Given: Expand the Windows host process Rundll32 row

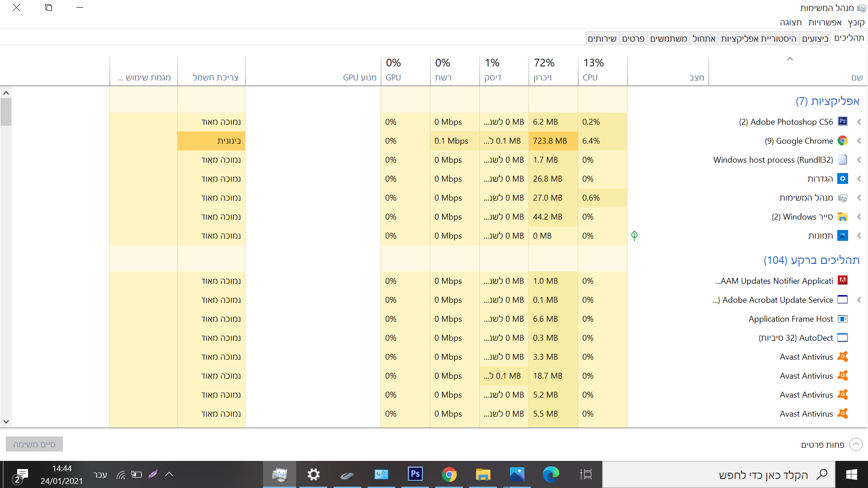Looking at the screenshot, I should pyautogui.click(x=859, y=160).
